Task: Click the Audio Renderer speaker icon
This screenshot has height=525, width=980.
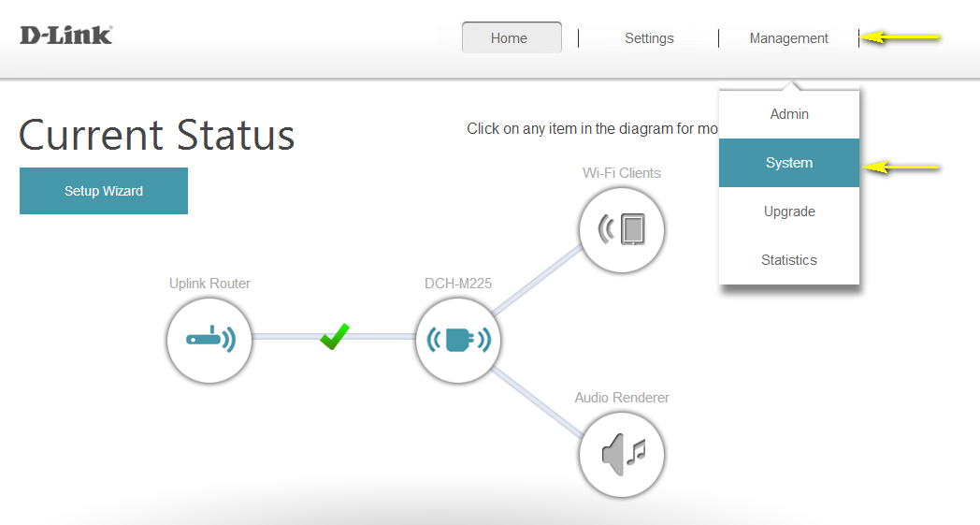Action: [622, 454]
